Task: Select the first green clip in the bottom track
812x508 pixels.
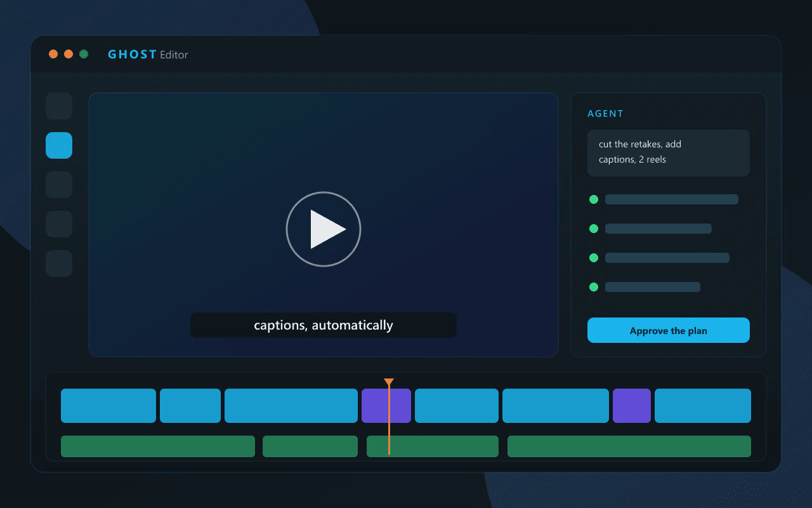Action: click(158, 446)
